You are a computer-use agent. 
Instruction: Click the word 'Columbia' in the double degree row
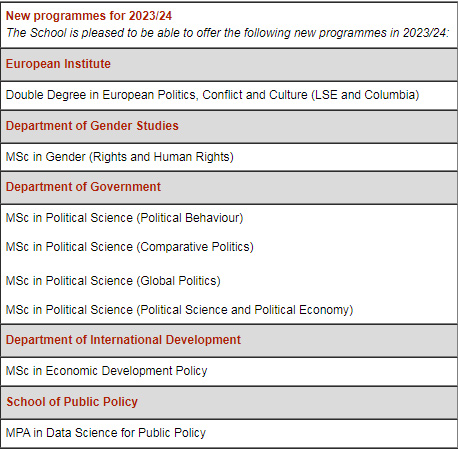click(x=389, y=95)
